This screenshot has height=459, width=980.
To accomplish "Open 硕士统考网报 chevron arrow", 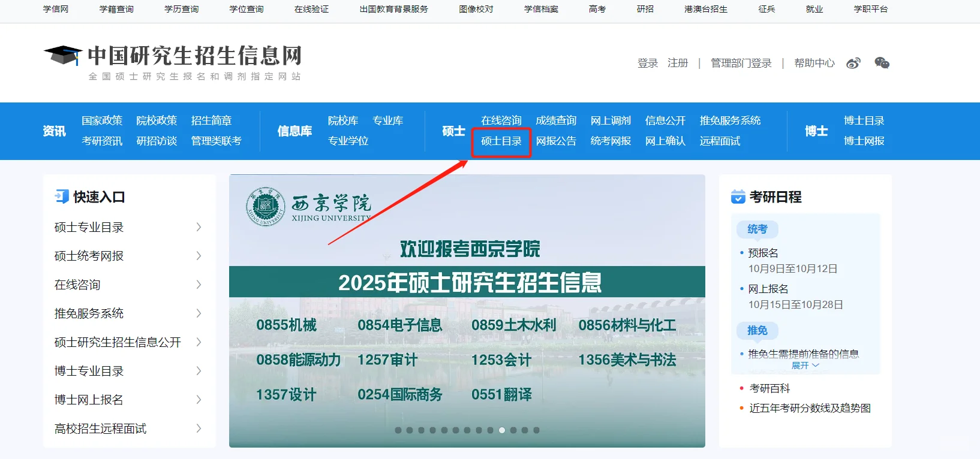I will 199,256.
